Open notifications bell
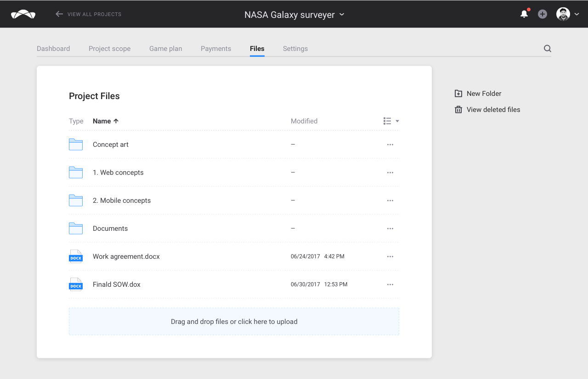The height and width of the screenshot is (379, 588). click(524, 14)
